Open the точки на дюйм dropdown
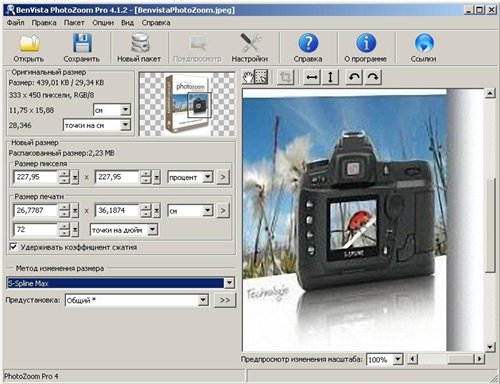This screenshot has height=384, width=500. click(153, 229)
